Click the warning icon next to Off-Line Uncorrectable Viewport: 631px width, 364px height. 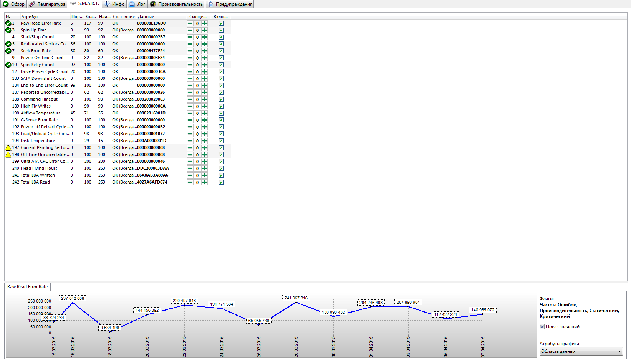click(8, 155)
